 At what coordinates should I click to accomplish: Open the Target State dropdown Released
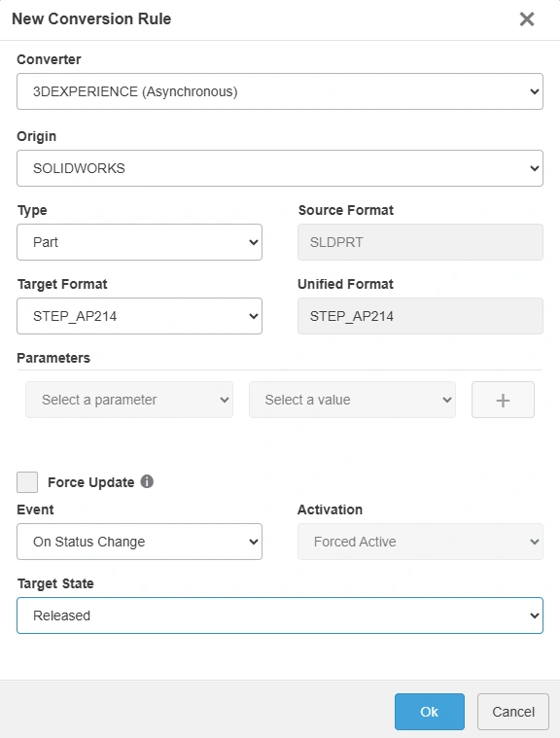tap(280, 615)
